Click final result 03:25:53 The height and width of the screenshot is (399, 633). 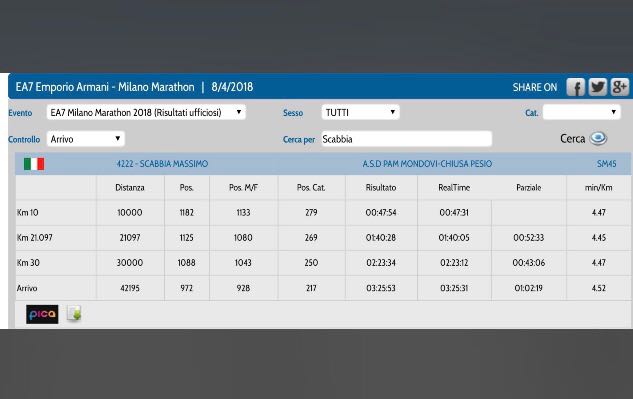[381, 288]
